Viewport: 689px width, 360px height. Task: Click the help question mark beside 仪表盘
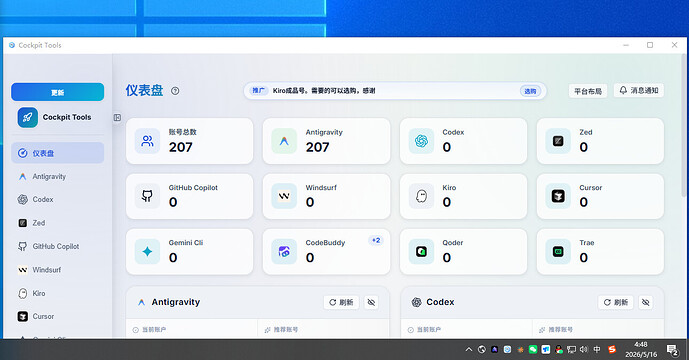[175, 91]
